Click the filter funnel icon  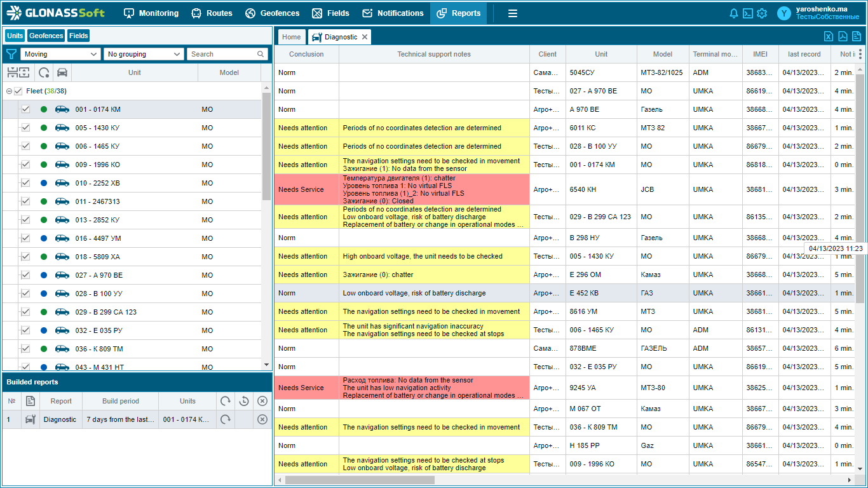11,54
